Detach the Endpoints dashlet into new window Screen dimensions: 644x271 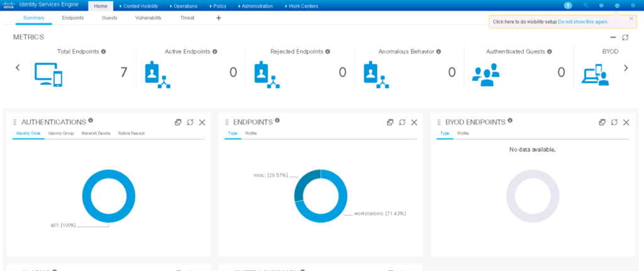click(x=390, y=122)
